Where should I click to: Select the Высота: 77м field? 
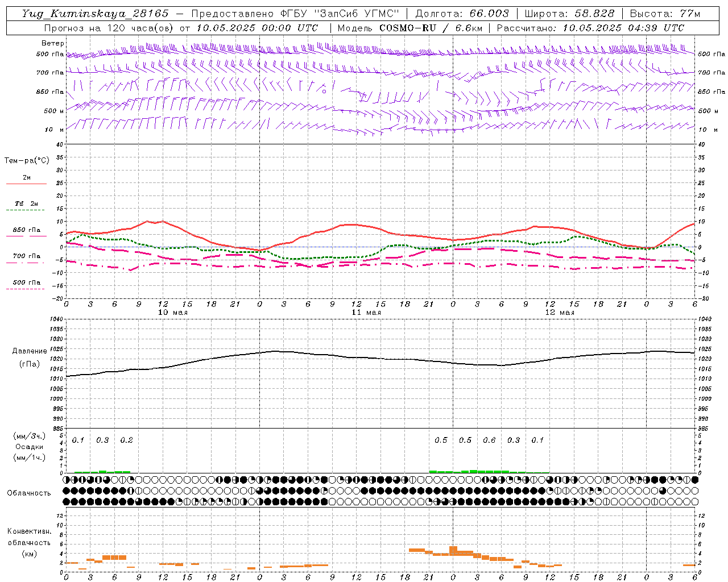click(x=665, y=14)
